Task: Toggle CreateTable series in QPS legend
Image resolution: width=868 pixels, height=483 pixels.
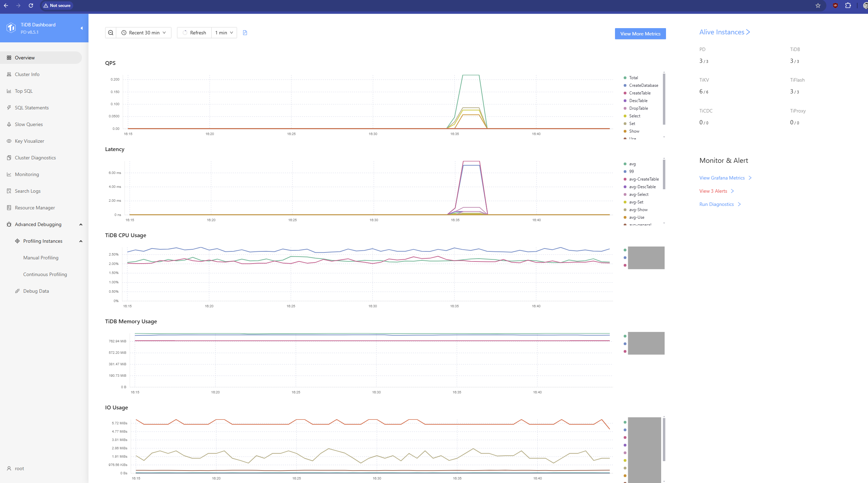Action: pos(637,93)
